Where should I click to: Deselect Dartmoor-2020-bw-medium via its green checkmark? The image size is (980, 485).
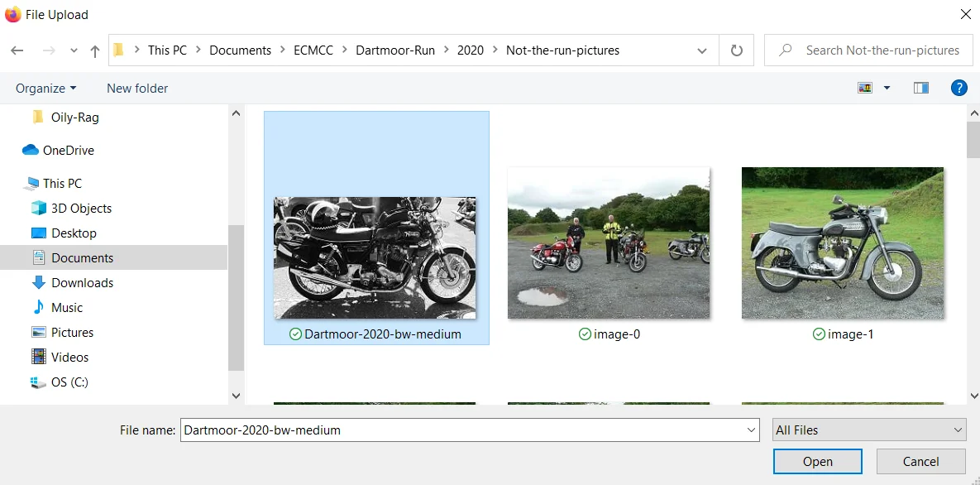pos(296,334)
